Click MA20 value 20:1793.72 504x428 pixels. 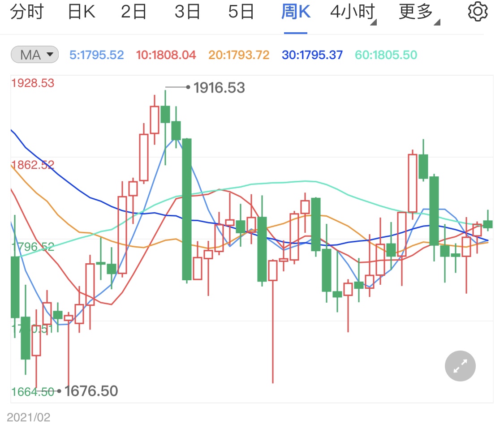[x=239, y=55]
